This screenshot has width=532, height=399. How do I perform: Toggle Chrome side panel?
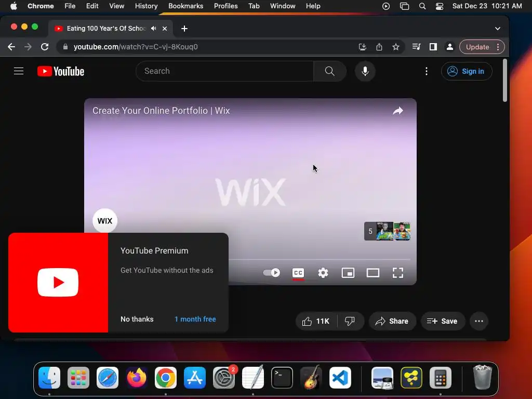tap(433, 47)
